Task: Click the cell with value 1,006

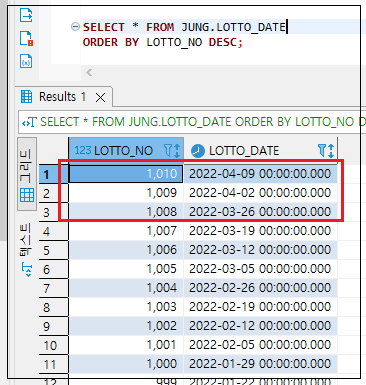Action: [x=126, y=250]
